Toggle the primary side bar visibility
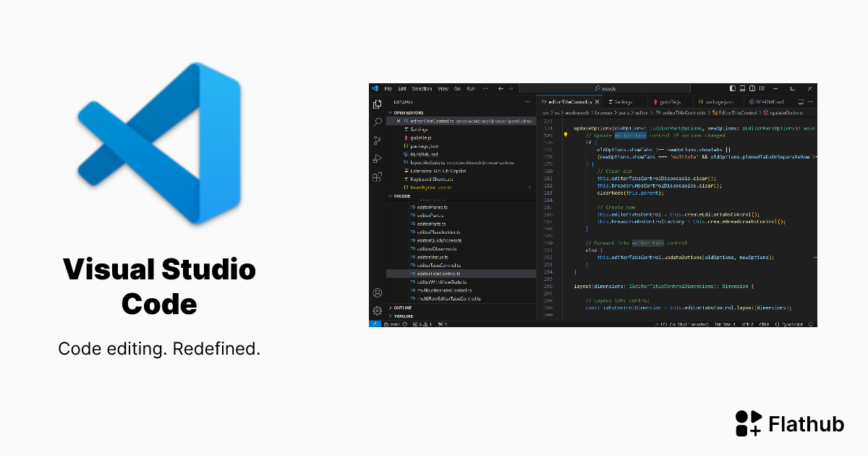This screenshot has height=456, width=868. [x=733, y=88]
